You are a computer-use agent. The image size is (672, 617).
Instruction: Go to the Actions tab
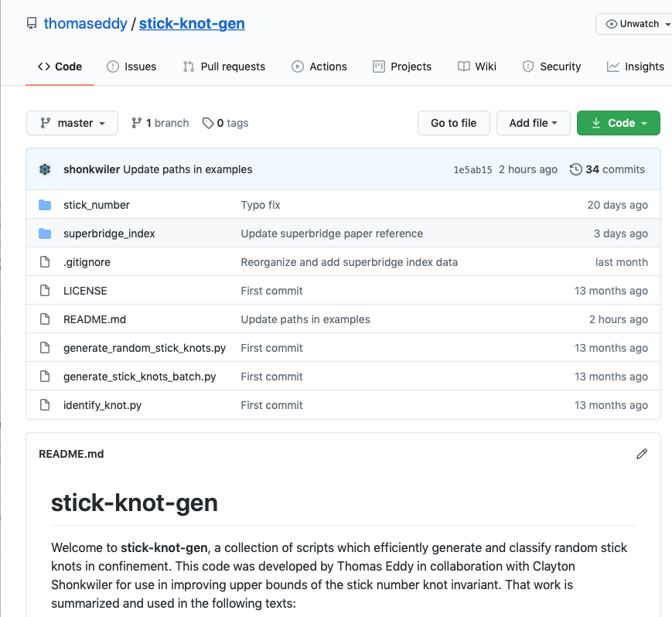click(319, 66)
